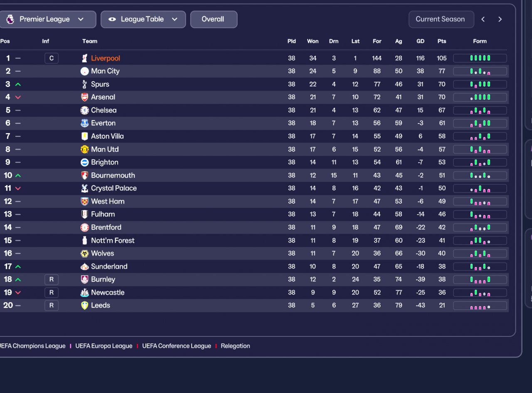Screen dimensions: 532x393
Task: Click the Liverpool club crest icon
Action: point(85,58)
